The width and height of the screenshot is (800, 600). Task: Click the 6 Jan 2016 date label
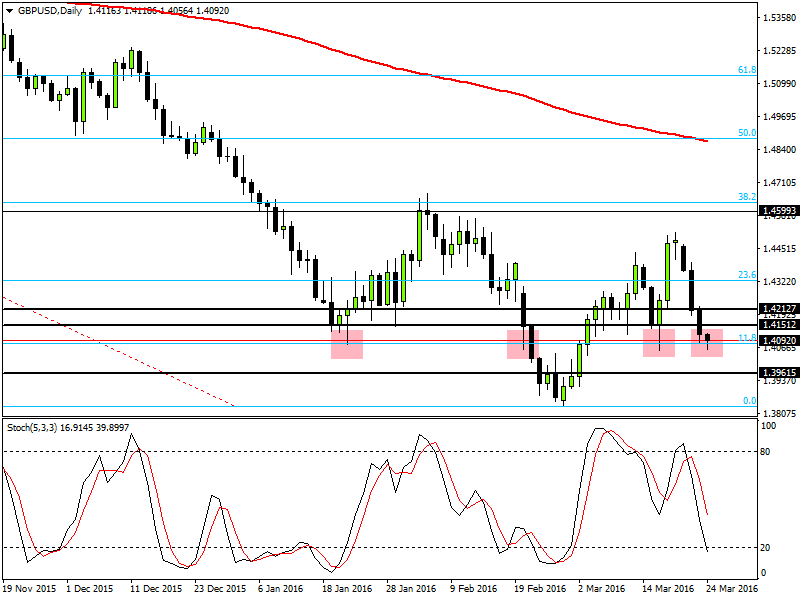(281, 589)
